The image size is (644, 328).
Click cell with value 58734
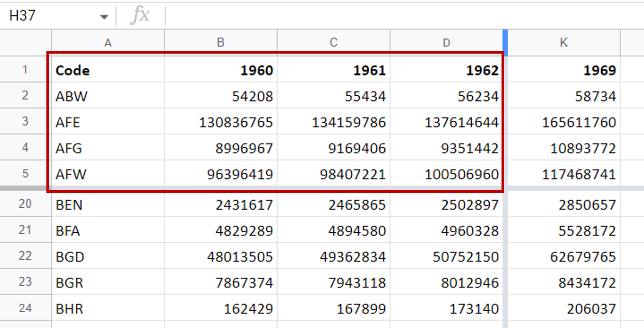[x=564, y=96]
